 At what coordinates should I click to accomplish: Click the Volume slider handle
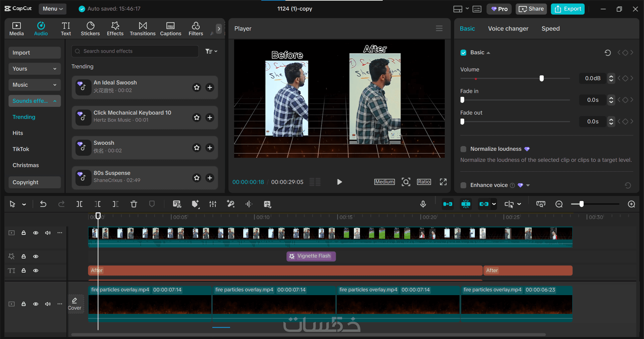pyautogui.click(x=541, y=78)
